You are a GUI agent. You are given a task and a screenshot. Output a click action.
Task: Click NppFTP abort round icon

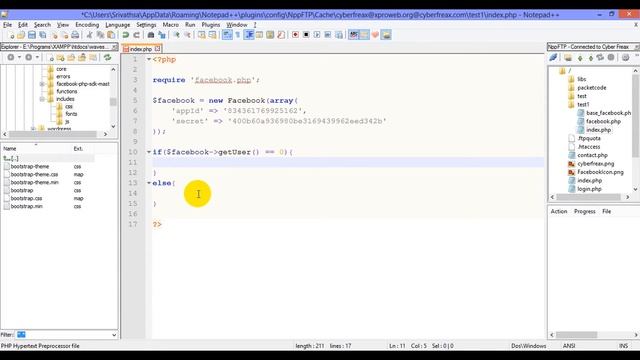coord(611,58)
